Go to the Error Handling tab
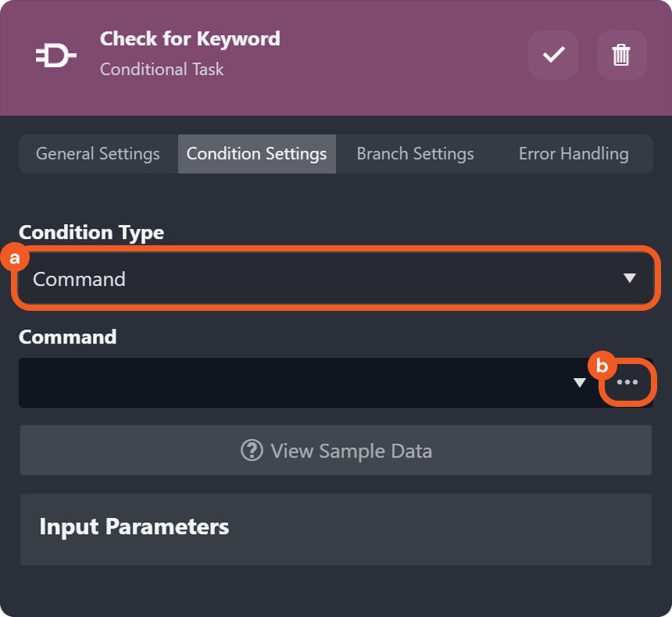 574,154
